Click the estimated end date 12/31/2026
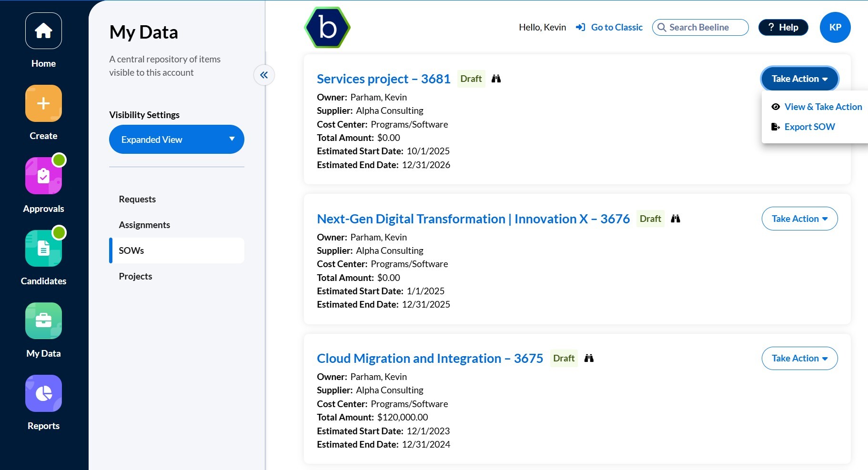 pyautogui.click(x=426, y=165)
